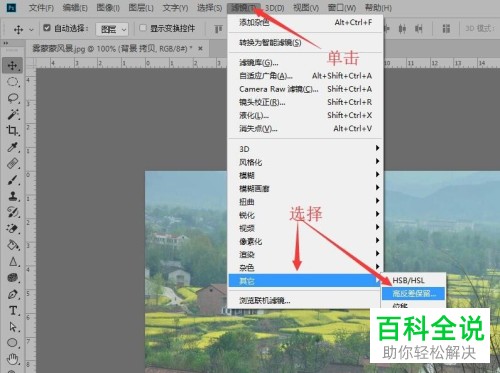Enable the 显示变换控件 checkbox

coord(143,28)
